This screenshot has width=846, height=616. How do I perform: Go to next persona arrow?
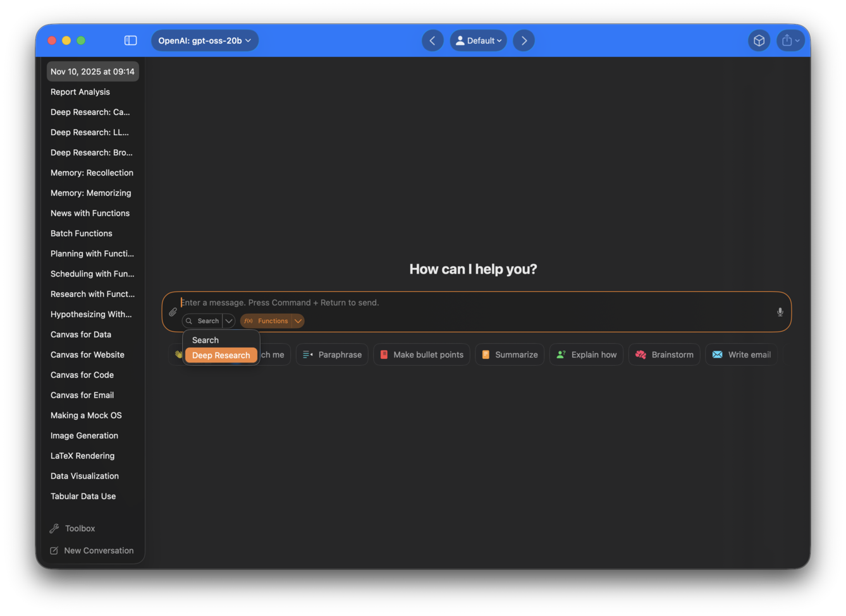coord(524,40)
